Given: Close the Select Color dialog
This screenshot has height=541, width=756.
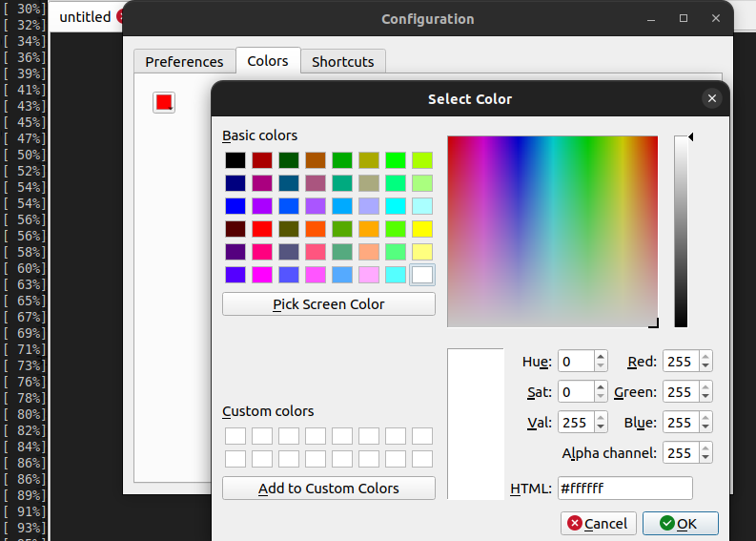Looking at the screenshot, I should point(711,98).
